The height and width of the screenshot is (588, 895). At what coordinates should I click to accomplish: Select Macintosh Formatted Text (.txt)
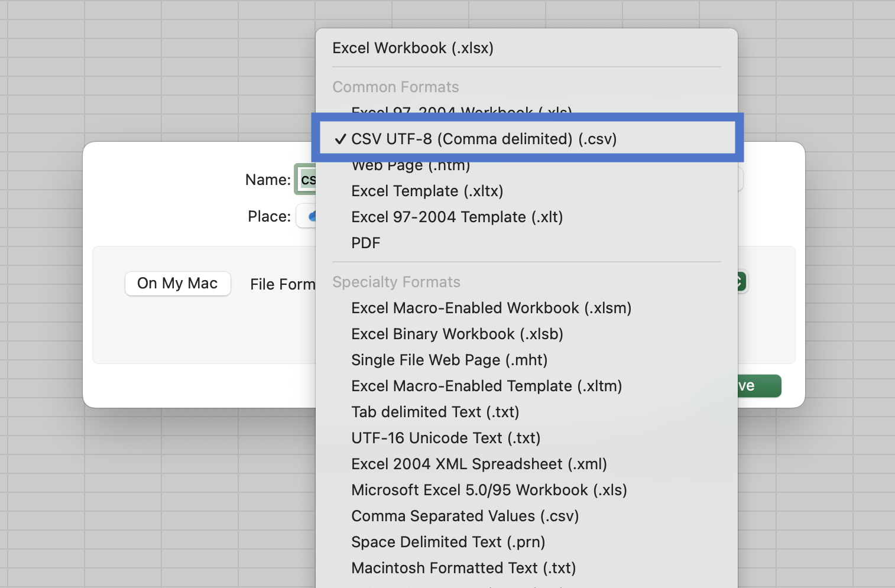pyautogui.click(x=463, y=568)
